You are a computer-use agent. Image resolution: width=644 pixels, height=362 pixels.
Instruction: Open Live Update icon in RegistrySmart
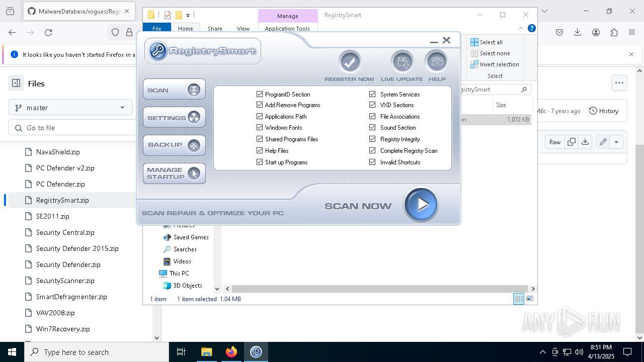point(402,62)
